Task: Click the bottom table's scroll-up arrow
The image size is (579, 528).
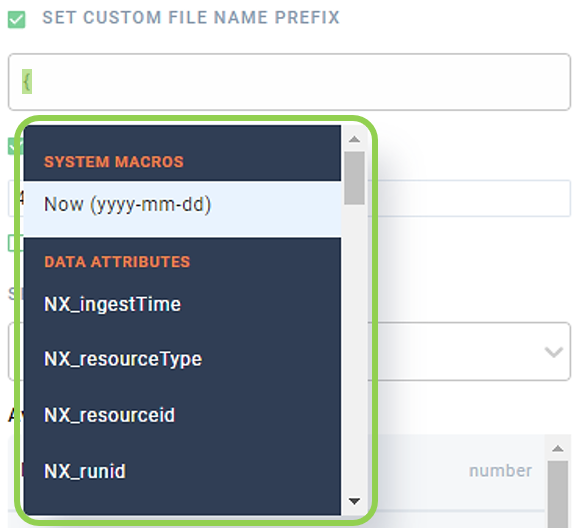Action: (558, 449)
